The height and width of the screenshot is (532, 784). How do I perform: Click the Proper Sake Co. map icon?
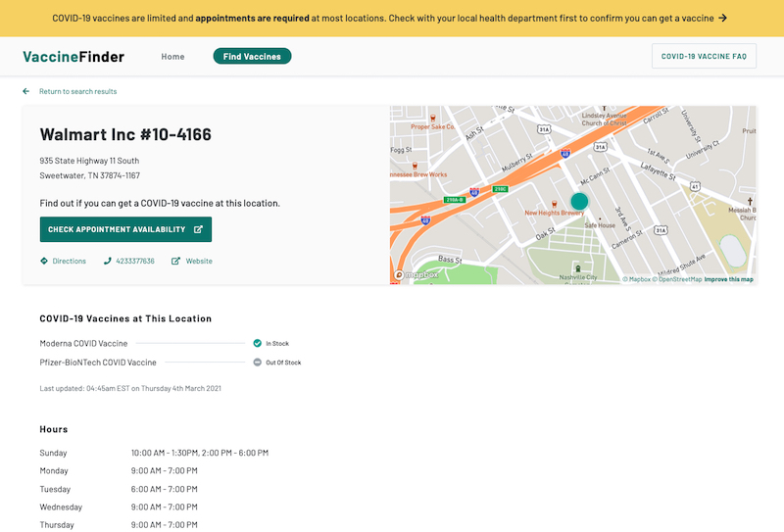pos(433,119)
